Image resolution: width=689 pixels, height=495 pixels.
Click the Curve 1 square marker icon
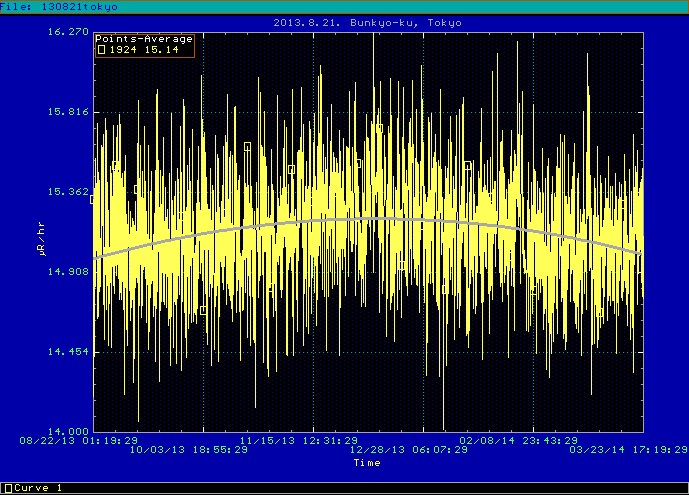(x=7, y=488)
